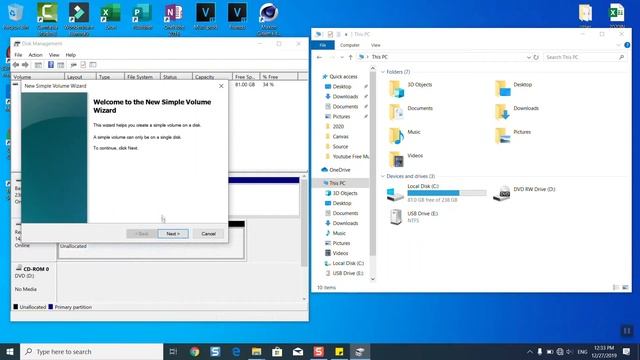Viewport: 640px width, 360px height.
Task: Click the Search This PC field
Action: point(584,57)
